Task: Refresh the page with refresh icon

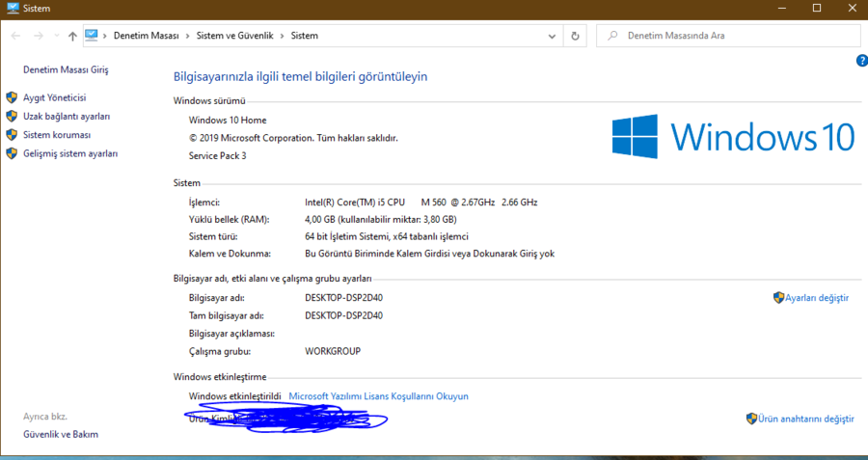Action: click(x=575, y=36)
